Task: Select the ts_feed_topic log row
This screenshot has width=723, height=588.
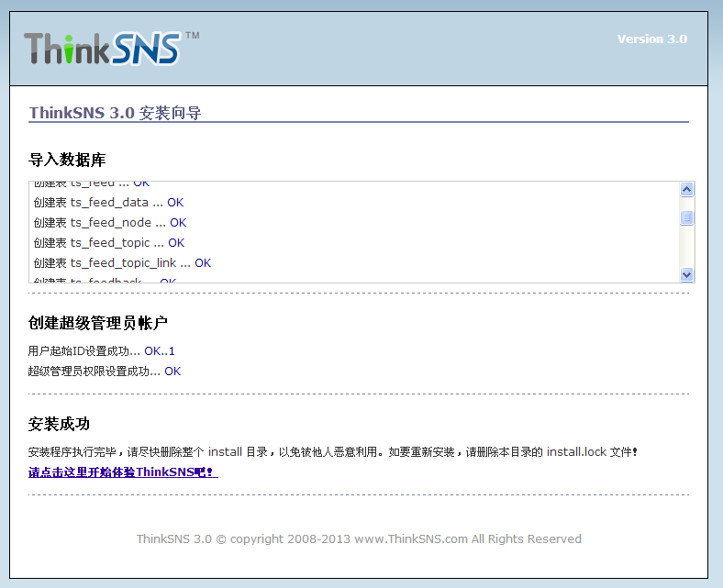Action: pos(109,243)
